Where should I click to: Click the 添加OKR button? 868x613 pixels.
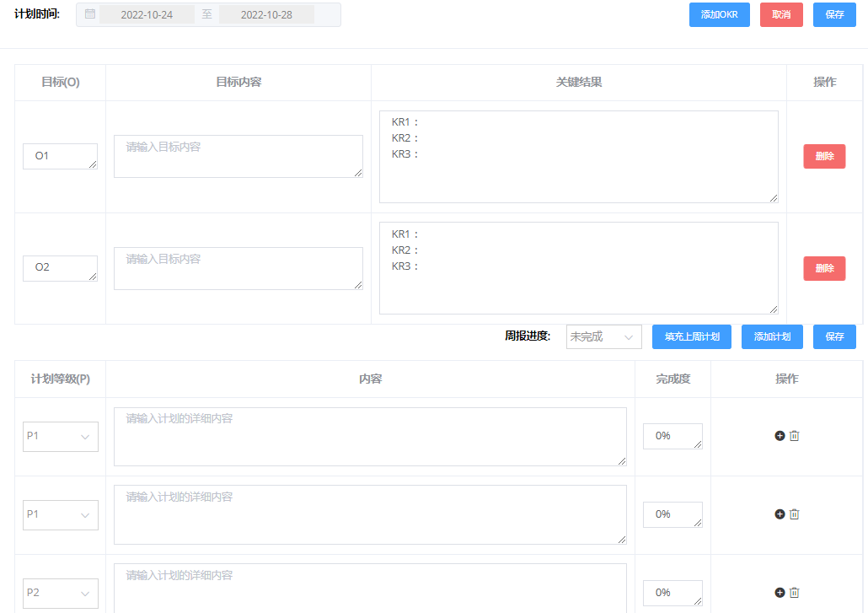tap(719, 14)
